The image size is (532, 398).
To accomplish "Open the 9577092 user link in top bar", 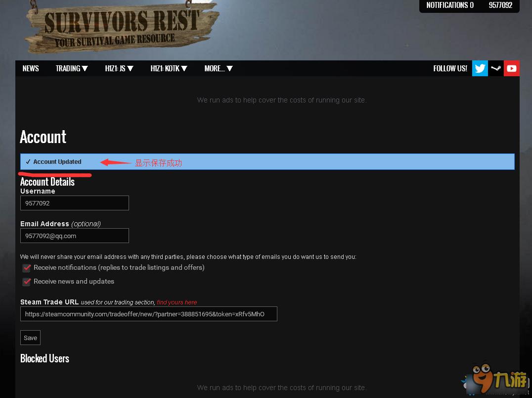I will point(500,5).
